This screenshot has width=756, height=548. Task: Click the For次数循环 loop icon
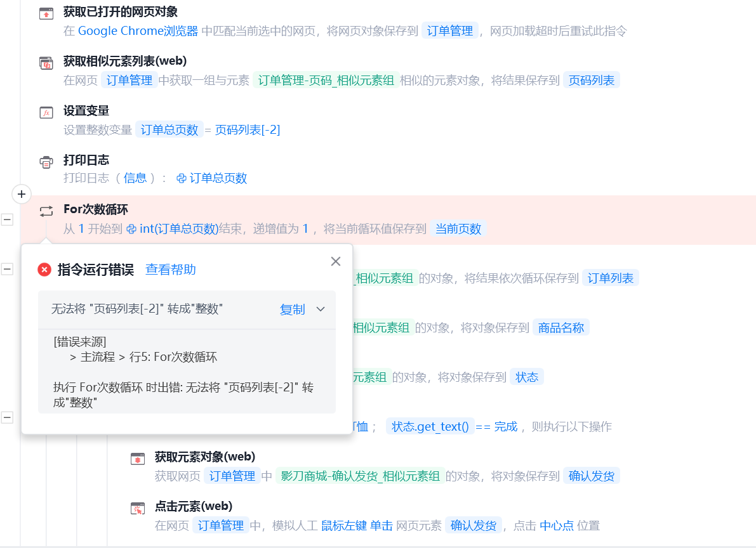pos(46,211)
